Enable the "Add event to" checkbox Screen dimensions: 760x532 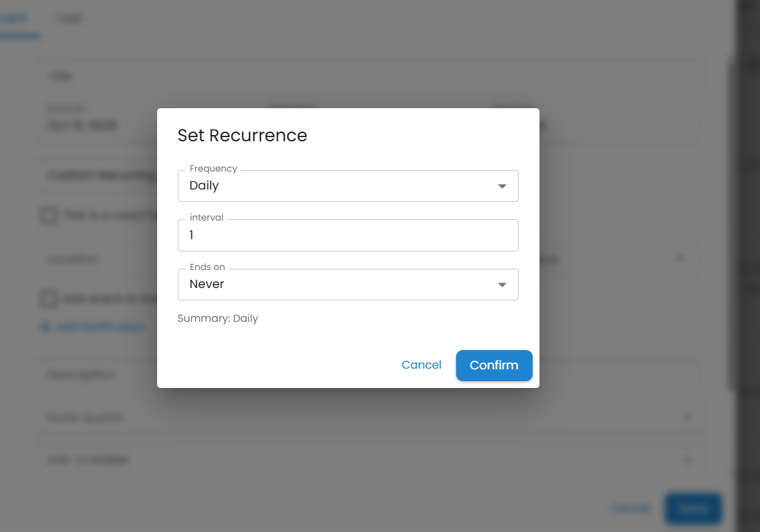pyautogui.click(x=49, y=299)
